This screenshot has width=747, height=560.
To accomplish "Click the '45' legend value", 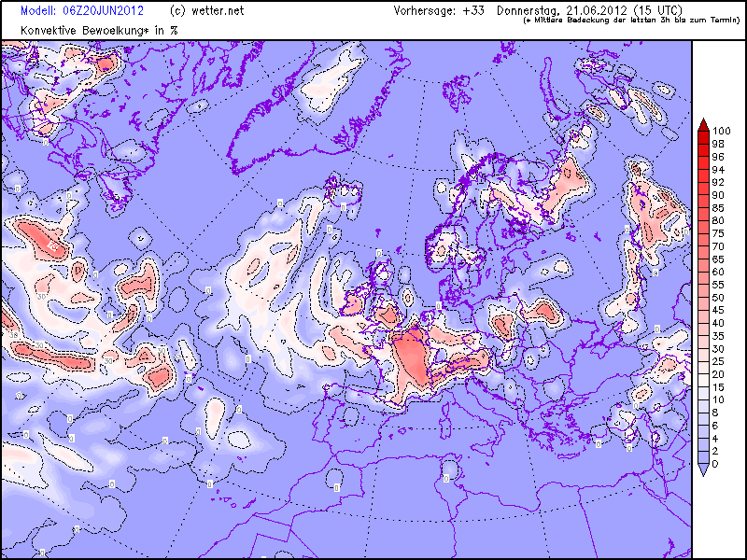I will click(x=718, y=311).
